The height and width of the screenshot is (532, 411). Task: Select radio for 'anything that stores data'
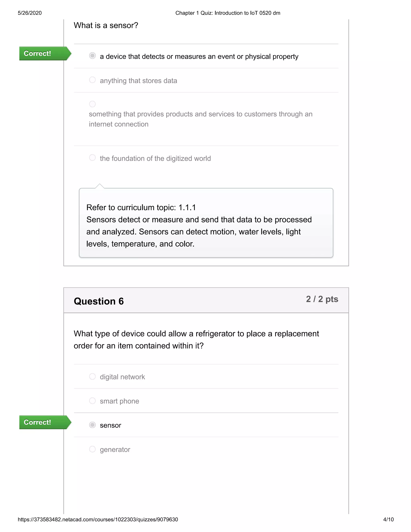pos(92,80)
